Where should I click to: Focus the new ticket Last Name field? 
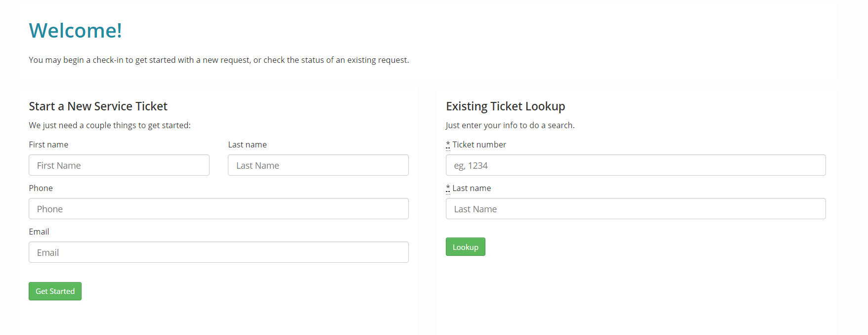tap(318, 165)
